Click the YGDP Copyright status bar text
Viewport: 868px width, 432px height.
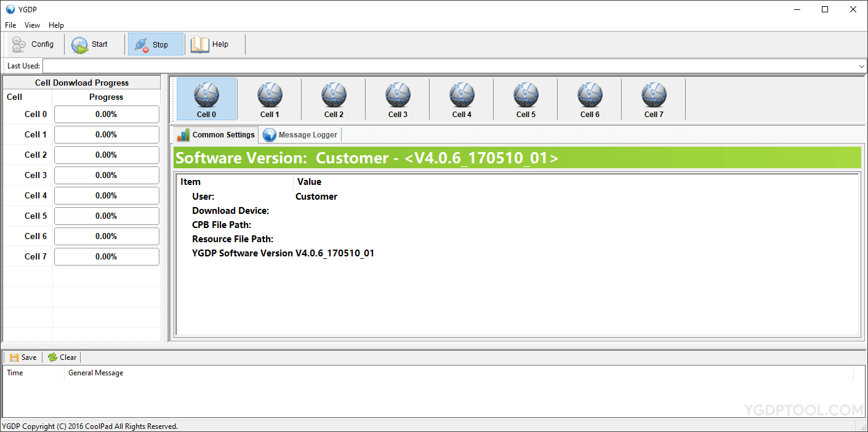pos(90,426)
